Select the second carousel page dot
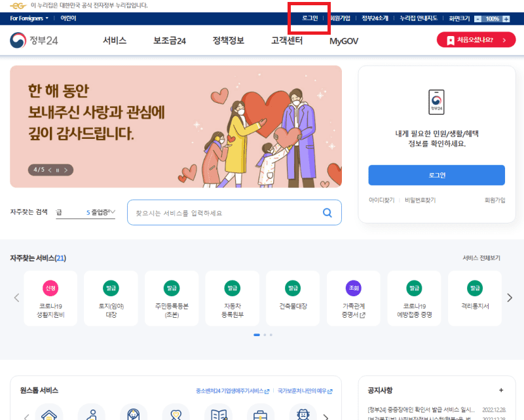The height and width of the screenshot is (420, 524). point(265,335)
